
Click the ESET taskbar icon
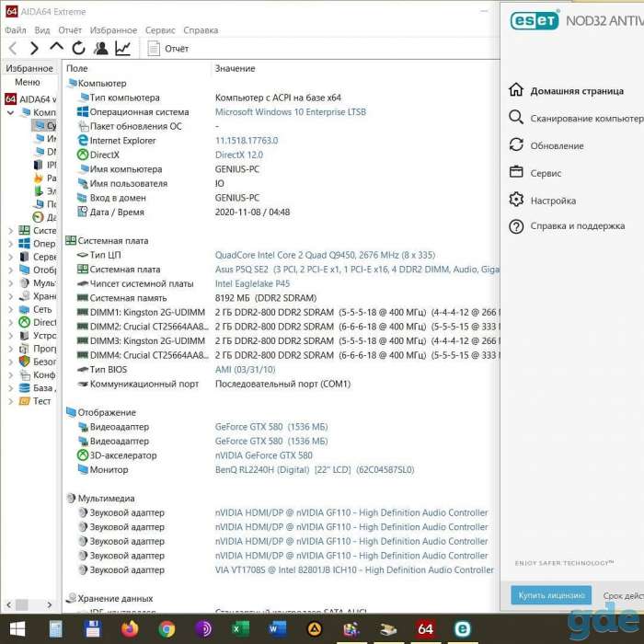point(463,628)
